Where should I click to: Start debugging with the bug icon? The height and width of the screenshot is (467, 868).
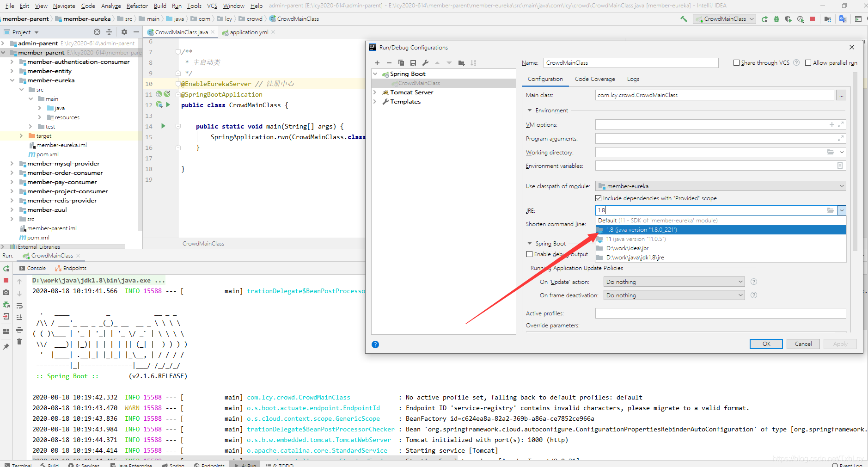point(776,19)
